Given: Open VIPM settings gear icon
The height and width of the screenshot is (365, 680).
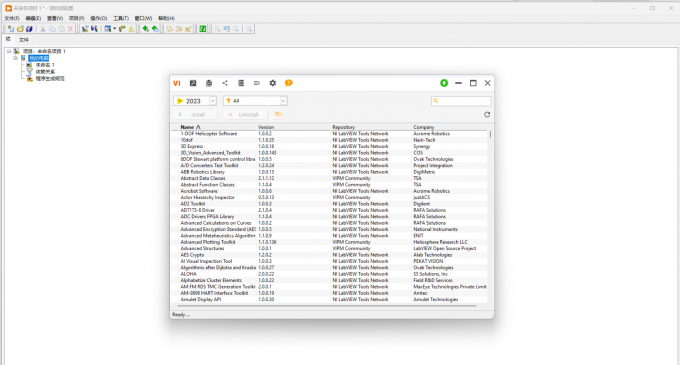Looking at the screenshot, I should pos(273,83).
